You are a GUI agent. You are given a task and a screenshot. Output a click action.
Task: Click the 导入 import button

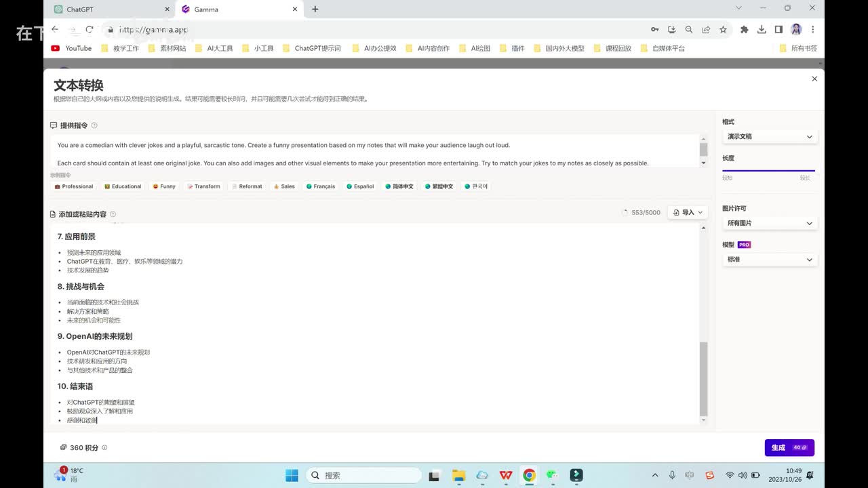coord(688,213)
